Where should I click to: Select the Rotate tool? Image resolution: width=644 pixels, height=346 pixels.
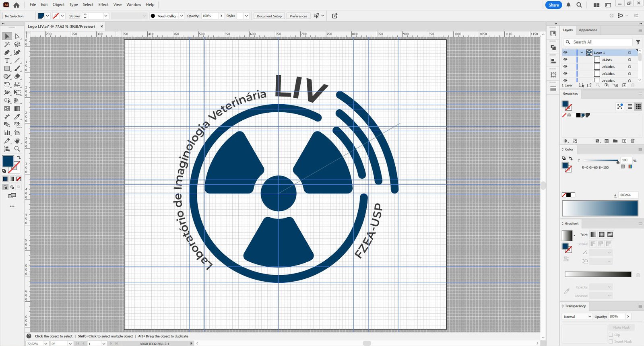tap(7, 84)
